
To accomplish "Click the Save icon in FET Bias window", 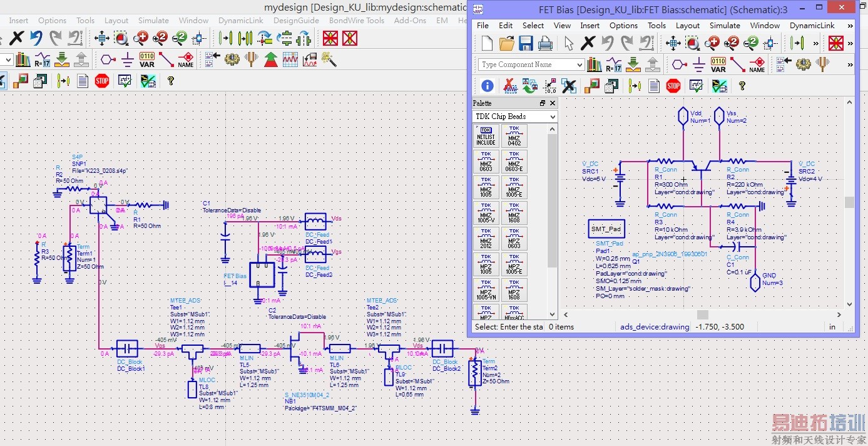I will pyautogui.click(x=526, y=43).
